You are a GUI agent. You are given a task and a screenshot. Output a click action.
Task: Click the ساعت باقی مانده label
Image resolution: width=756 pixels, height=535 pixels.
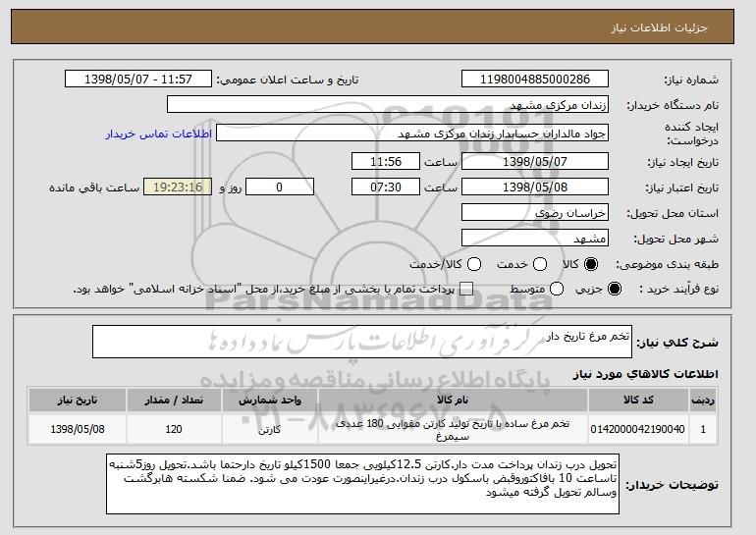point(94,187)
